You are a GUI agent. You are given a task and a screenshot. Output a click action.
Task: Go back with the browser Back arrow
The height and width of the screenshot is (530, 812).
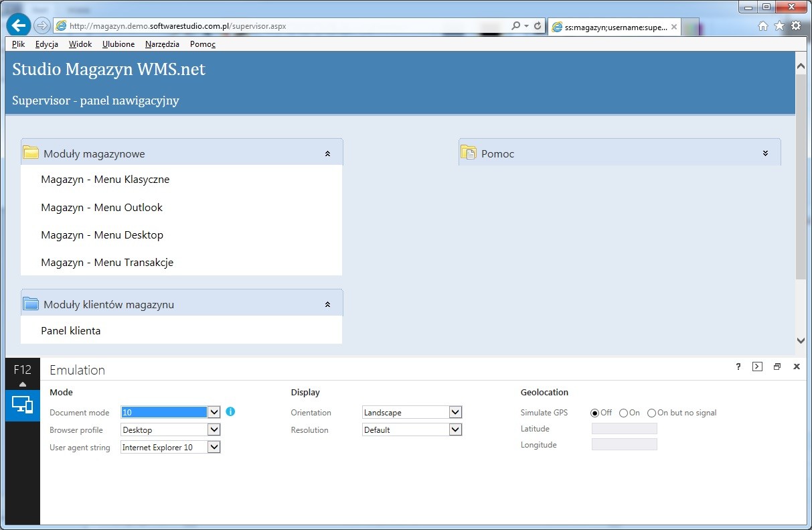click(19, 25)
